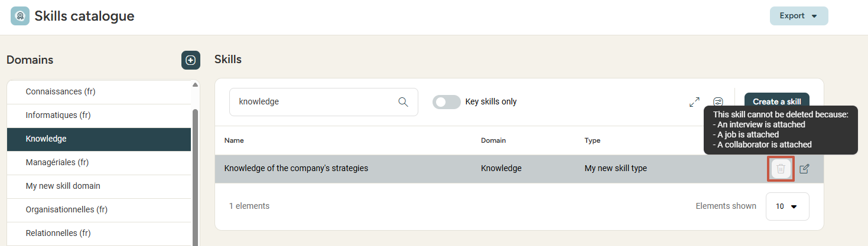Viewport: 868px width, 246px height.
Task: Click the disabled delete trash icon
Action: coord(781,169)
